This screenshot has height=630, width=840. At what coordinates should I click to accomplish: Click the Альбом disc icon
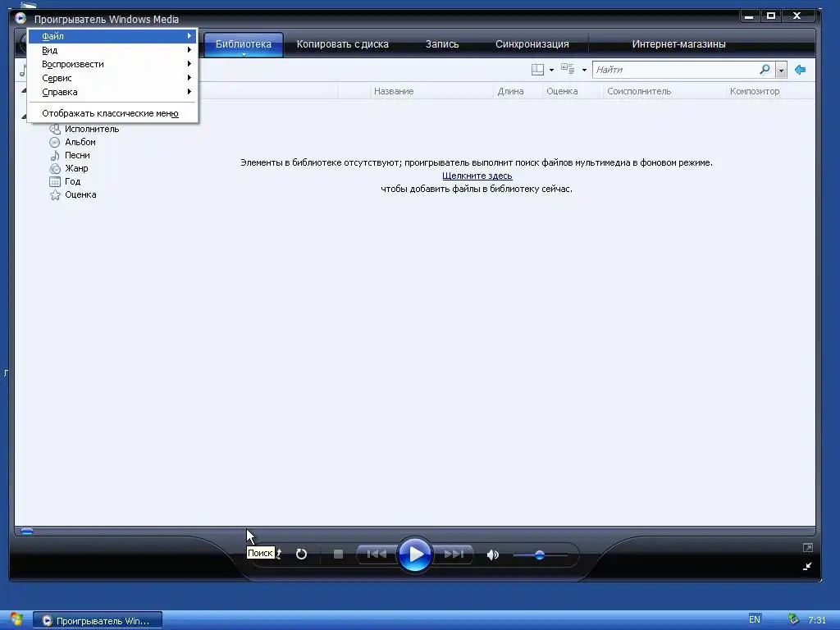coord(55,143)
